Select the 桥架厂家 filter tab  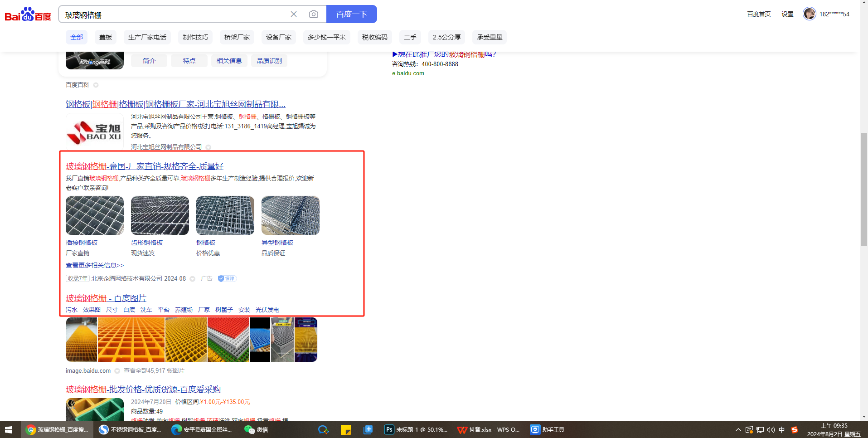tap(237, 37)
